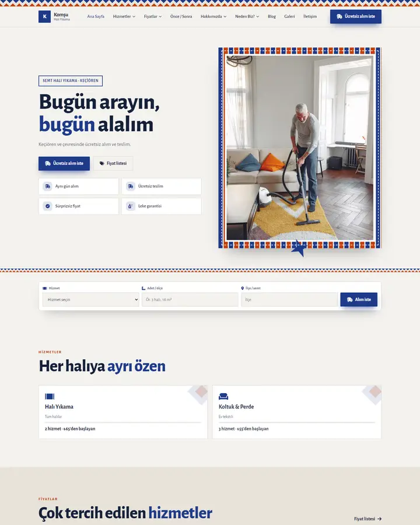
Task: Click the Sürprizsiz fiyat feature box
Action: (x=78, y=206)
